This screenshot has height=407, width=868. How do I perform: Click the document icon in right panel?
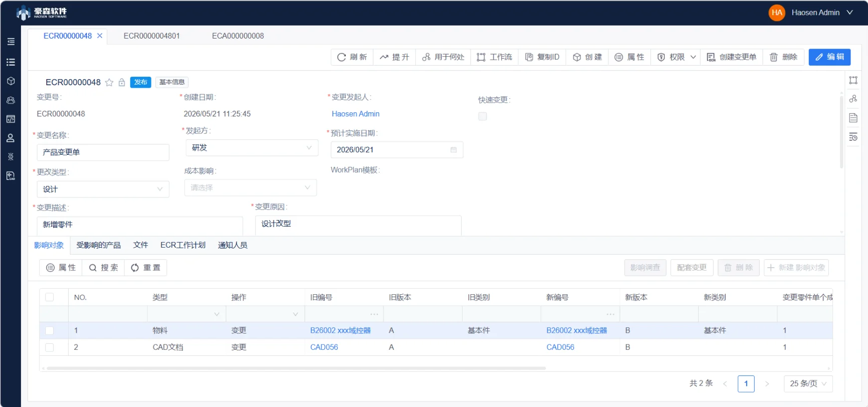[x=853, y=118]
